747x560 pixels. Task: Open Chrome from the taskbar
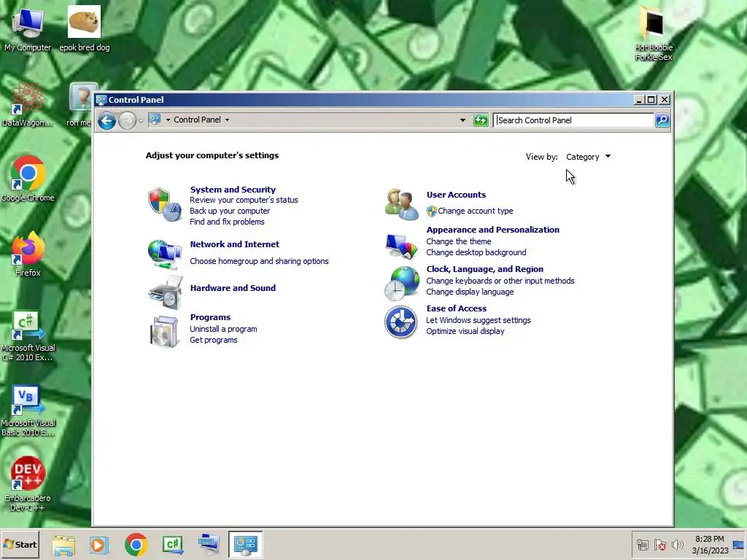[136, 545]
